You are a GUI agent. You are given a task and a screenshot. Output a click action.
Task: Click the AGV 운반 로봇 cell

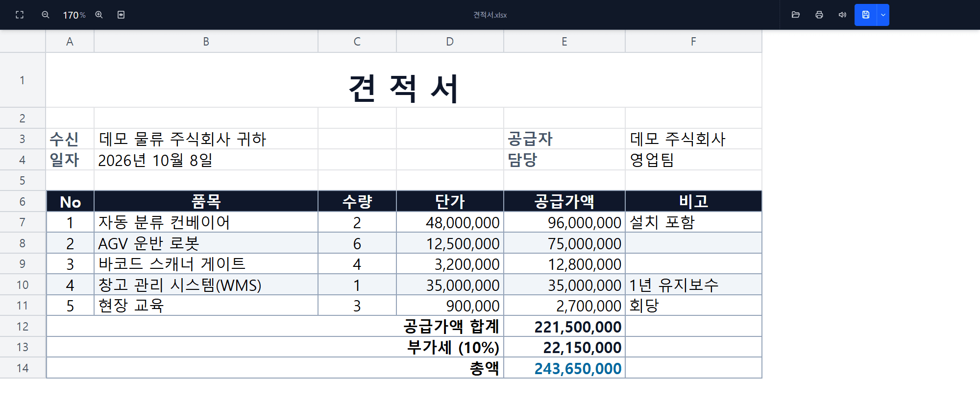206,243
